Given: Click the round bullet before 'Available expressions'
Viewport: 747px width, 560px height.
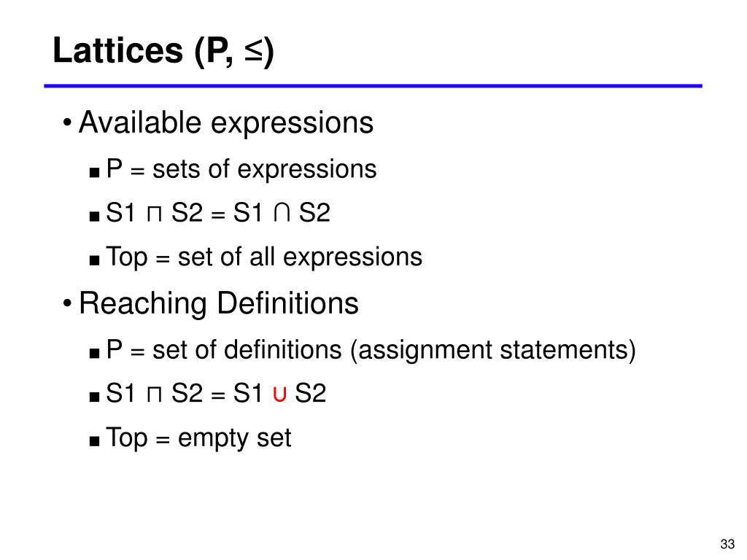Looking at the screenshot, I should (x=67, y=123).
